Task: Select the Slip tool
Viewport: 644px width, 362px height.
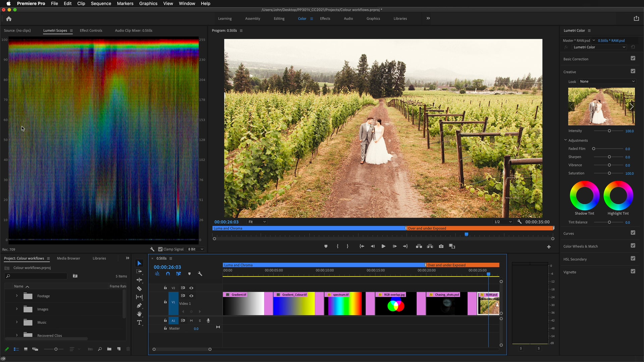Action: click(x=139, y=297)
